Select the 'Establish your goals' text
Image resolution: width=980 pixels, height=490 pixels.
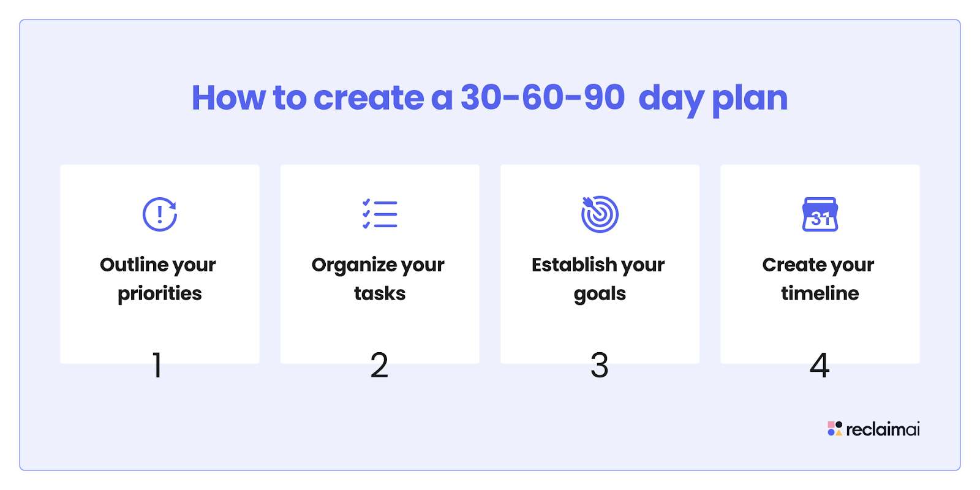[x=599, y=279]
